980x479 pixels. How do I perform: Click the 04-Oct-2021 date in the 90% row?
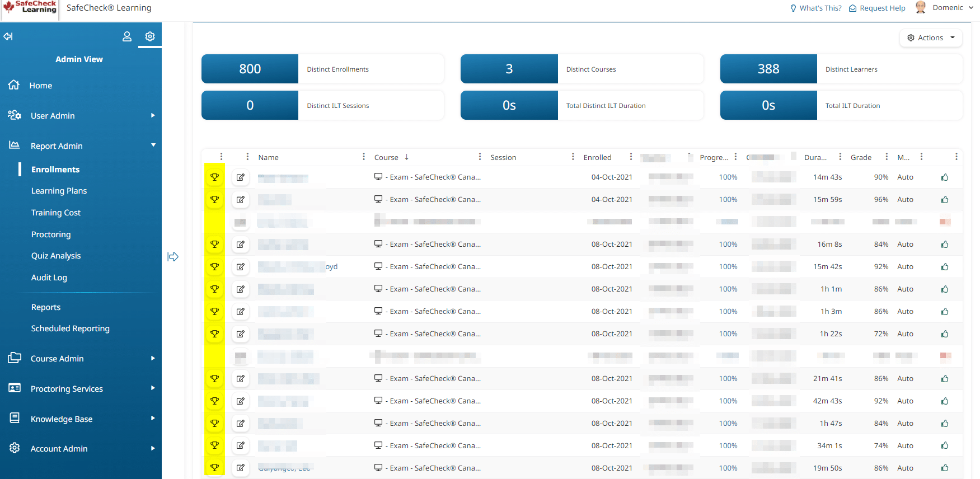point(612,177)
